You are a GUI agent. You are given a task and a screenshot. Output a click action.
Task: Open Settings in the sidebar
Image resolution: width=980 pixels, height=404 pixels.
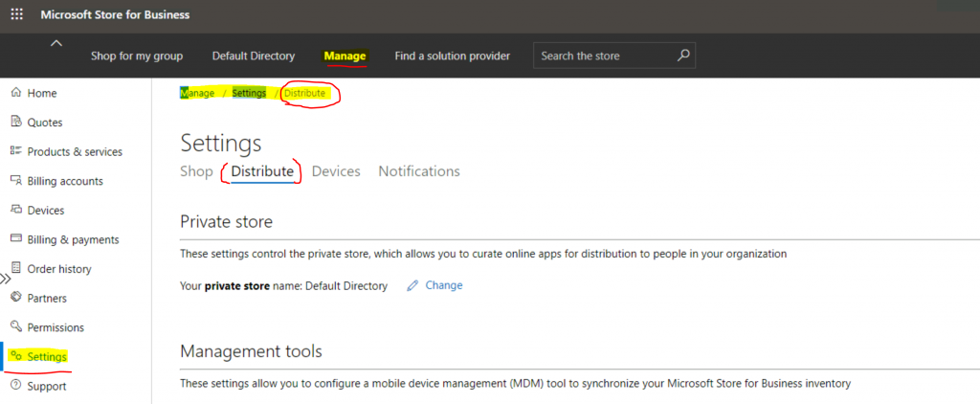tap(47, 357)
